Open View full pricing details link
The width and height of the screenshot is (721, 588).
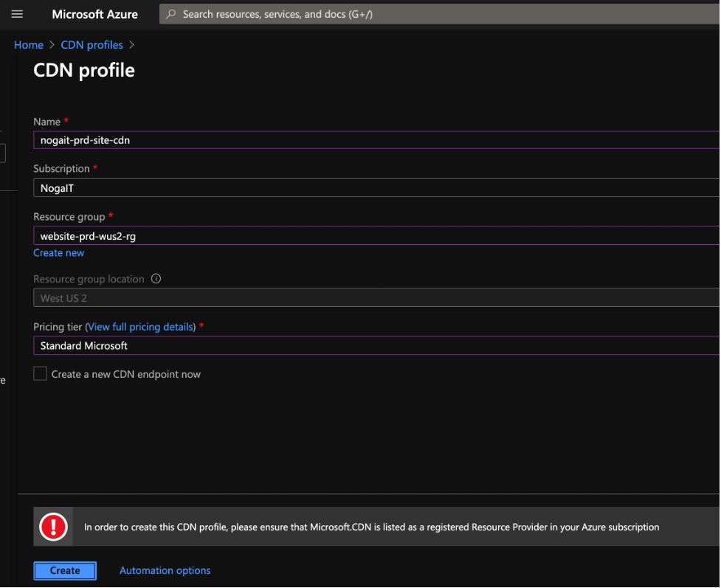140,327
